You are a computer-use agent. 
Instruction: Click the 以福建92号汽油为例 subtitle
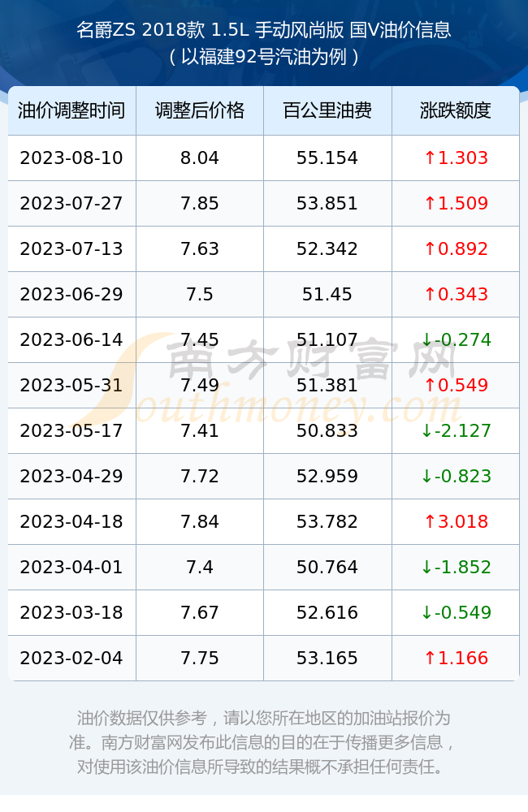tap(264, 57)
